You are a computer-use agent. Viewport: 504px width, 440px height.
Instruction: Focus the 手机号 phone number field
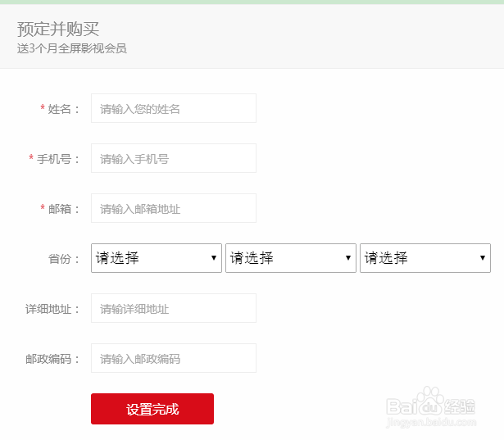point(174,158)
